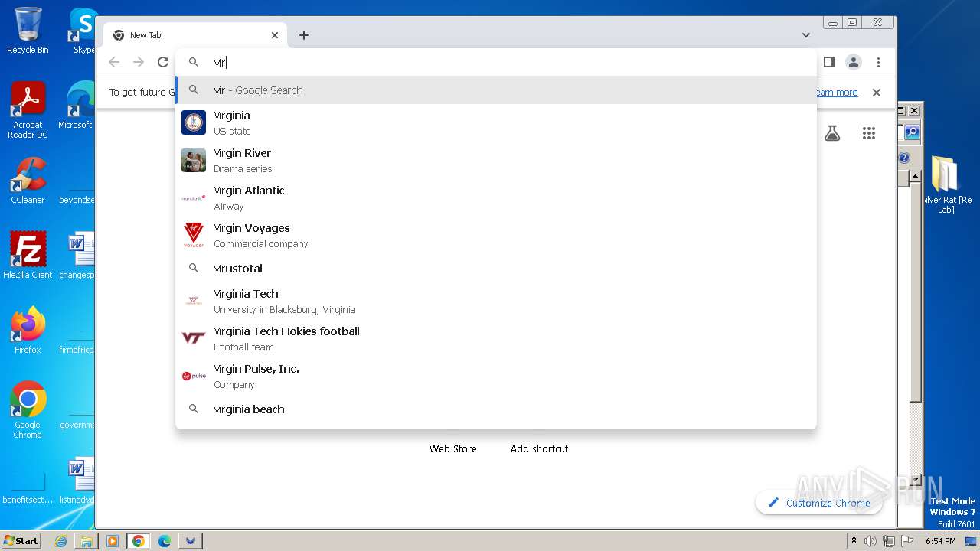
Task: Click the Virgin Voyages logo icon
Action: 194,235
